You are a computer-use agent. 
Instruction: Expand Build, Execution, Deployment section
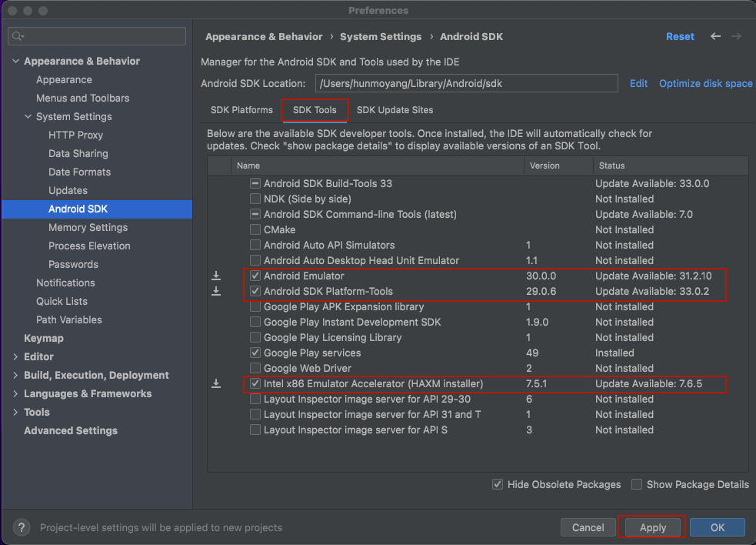pyautogui.click(x=15, y=375)
